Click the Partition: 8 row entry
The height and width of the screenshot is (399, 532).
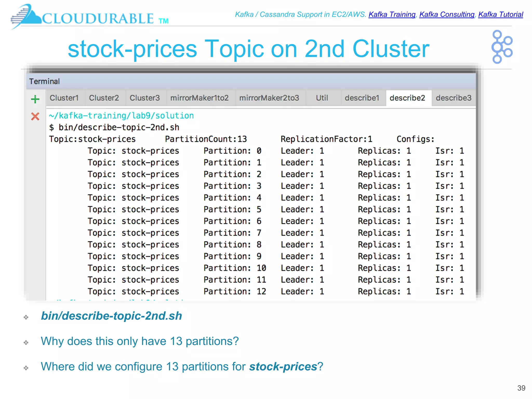(x=232, y=244)
